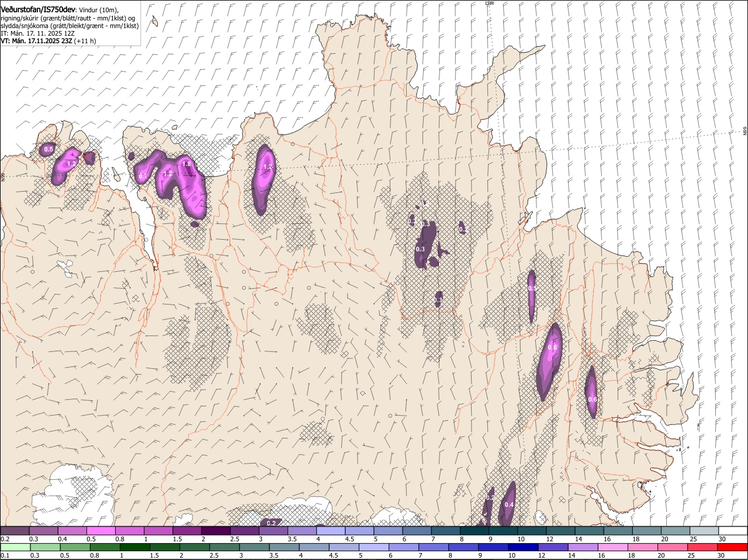Pick the red lower legend swatch after 30
This screenshot has width=748, height=560.
point(732,547)
